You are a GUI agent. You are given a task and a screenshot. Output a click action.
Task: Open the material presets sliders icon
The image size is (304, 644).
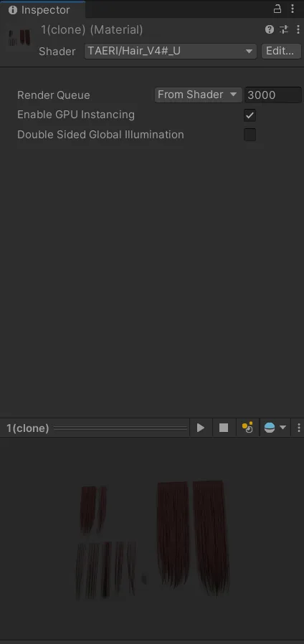[284, 29]
